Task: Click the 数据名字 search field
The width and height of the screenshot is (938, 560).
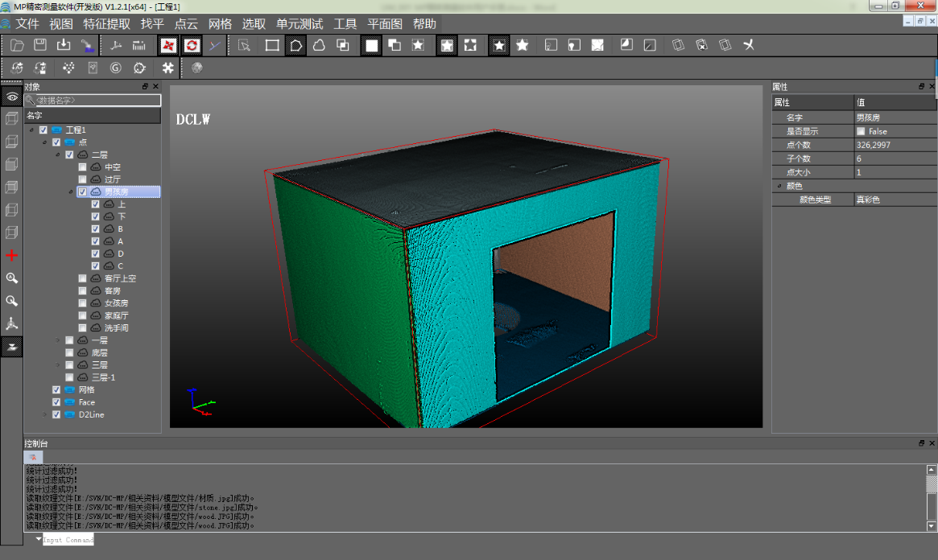Action: 93,101
